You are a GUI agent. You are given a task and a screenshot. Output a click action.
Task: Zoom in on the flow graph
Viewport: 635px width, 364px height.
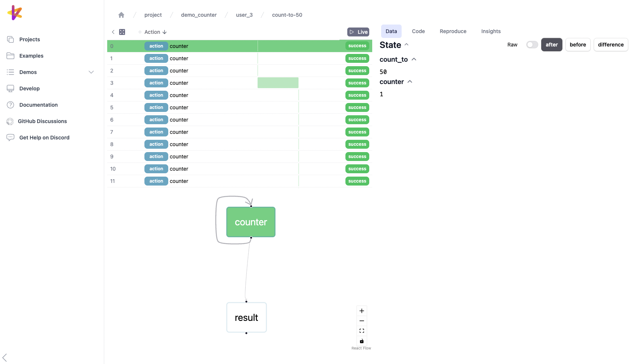[x=362, y=311]
